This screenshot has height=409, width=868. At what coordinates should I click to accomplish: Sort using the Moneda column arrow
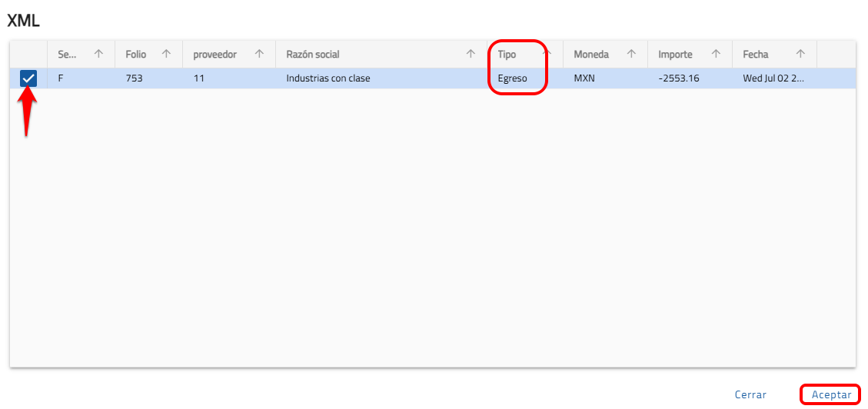[631, 55]
